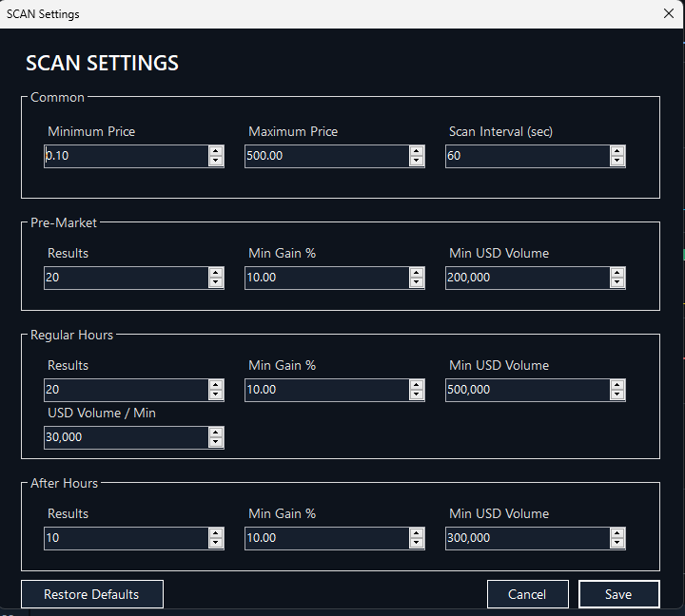Decrease Pre-Market Min Gain % down arrow

(417, 283)
